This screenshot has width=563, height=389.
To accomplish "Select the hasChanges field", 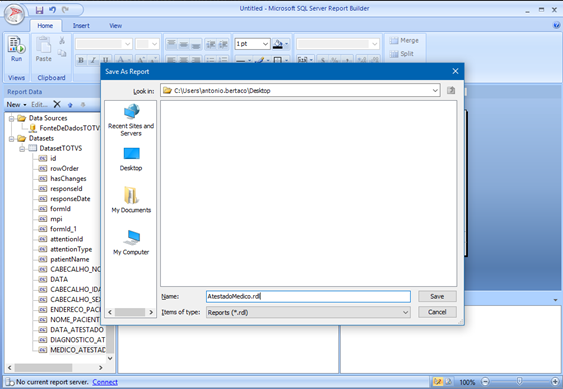I will click(x=68, y=179).
